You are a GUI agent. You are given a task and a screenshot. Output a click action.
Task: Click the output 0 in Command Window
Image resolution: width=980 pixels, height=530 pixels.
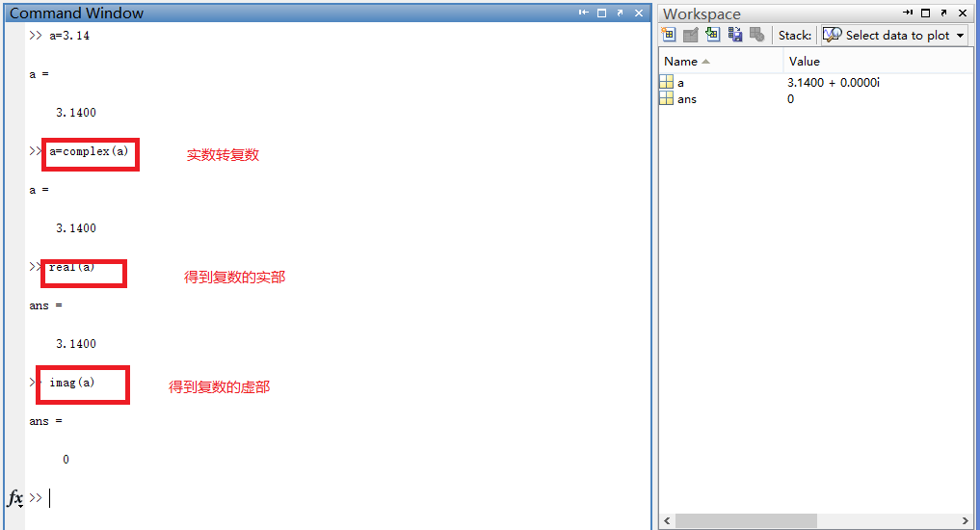66,460
